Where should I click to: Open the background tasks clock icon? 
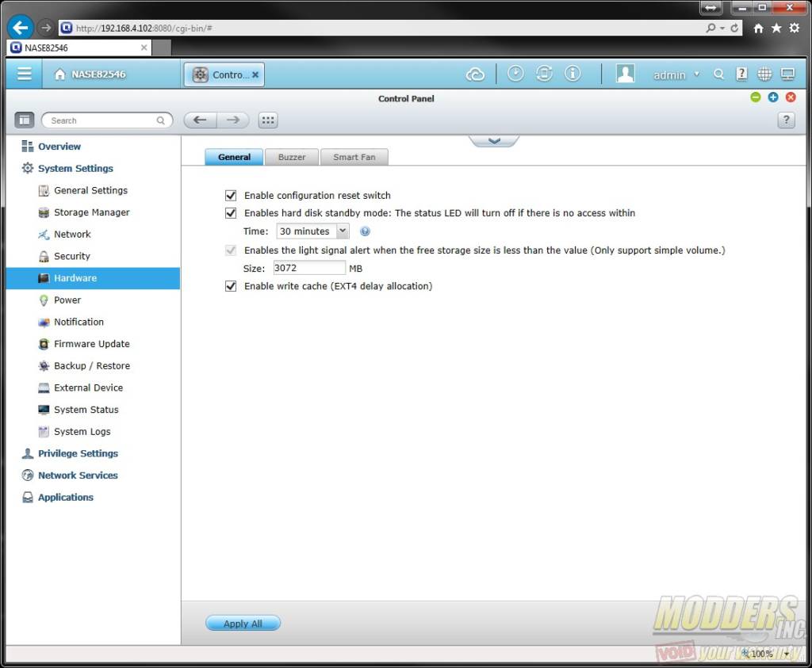point(515,74)
